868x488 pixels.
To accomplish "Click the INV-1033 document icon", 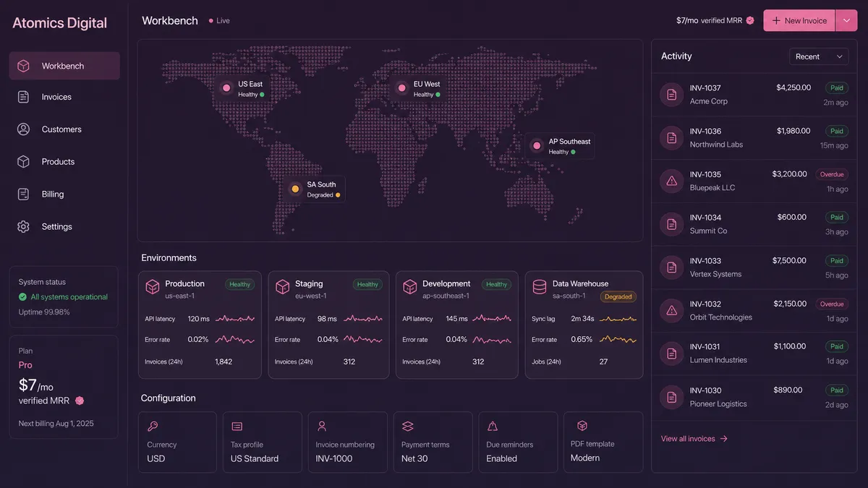I will tap(672, 267).
